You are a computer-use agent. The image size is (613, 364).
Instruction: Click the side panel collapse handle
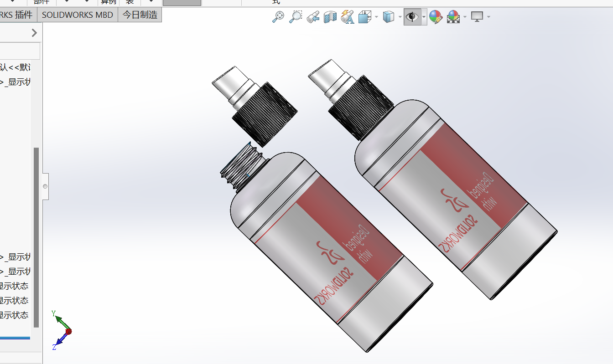[x=45, y=186]
